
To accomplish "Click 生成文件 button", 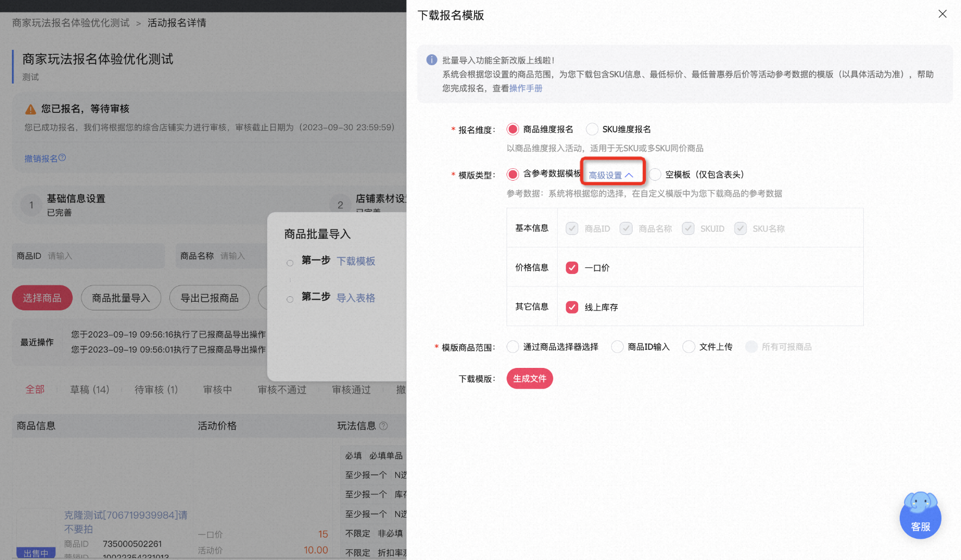I will (x=530, y=379).
